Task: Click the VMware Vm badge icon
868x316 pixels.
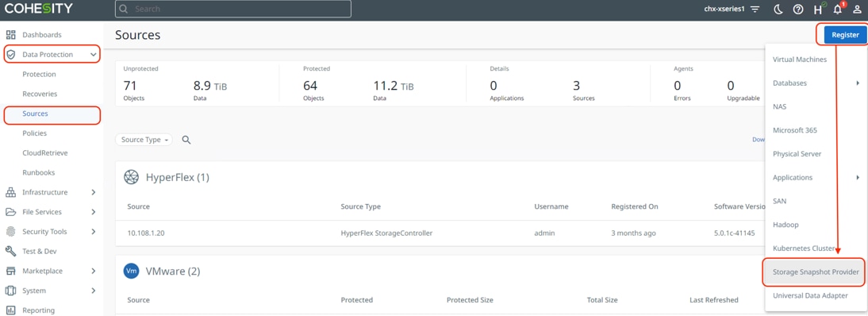Action: point(131,272)
